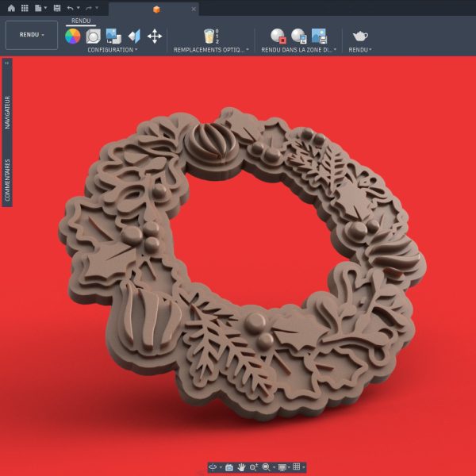This screenshot has height=476, width=476.
Task: Open the Decal tool
Action: (113, 36)
